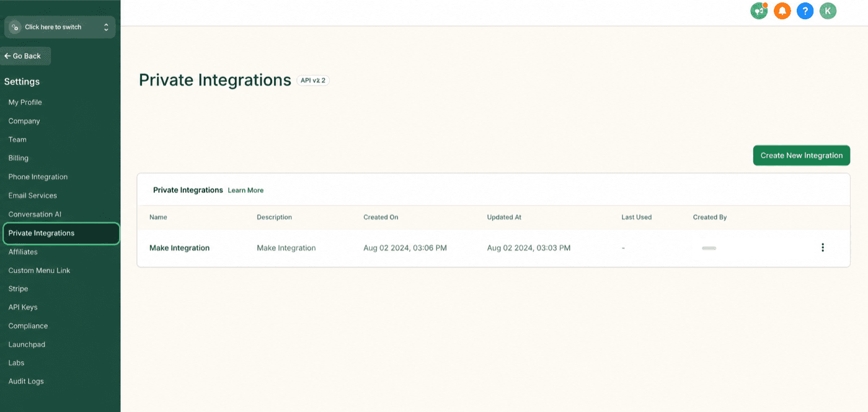The height and width of the screenshot is (412, 868).
Task: Navigate to Email Services
Action: click(32, 195)
